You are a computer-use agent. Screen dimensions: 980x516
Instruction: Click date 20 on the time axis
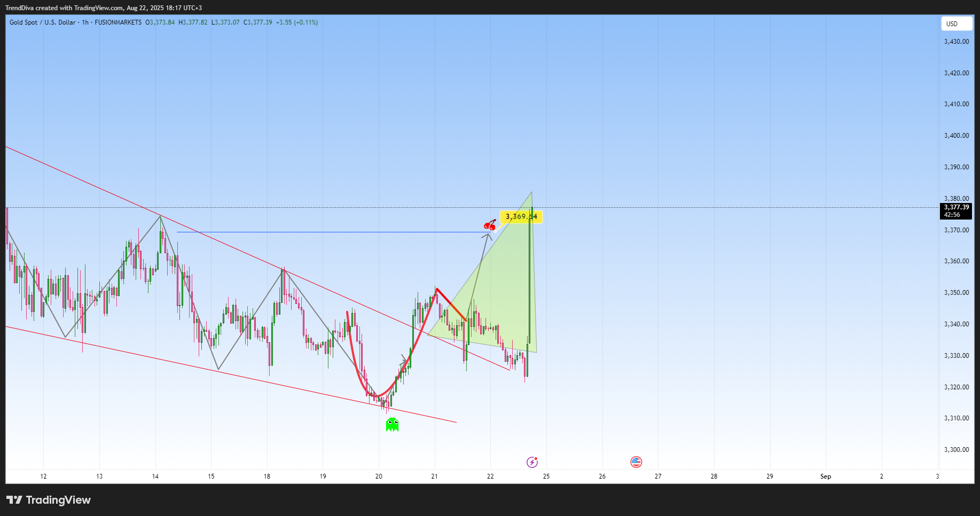tap(379, 476)
